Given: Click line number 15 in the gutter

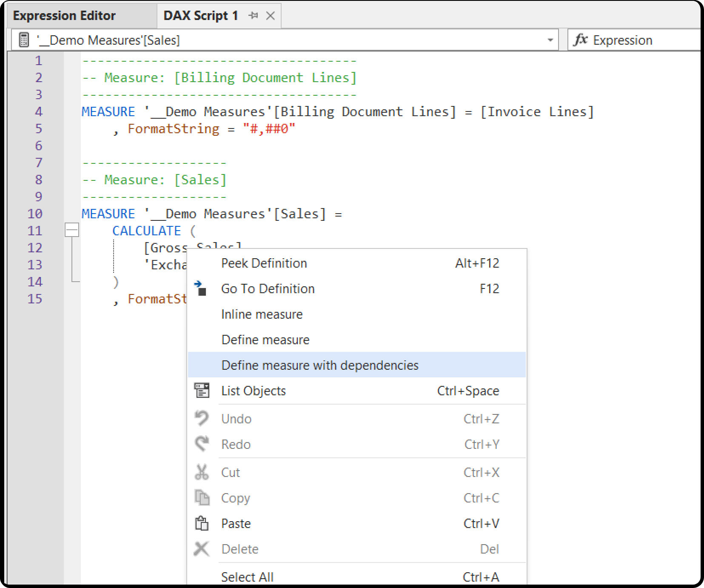Looking at the screenshot, I should 35,299.
